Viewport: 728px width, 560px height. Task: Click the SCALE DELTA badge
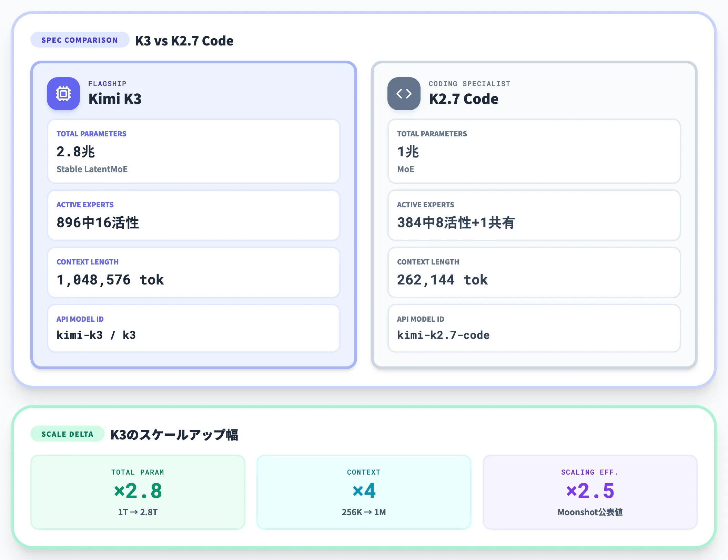68,434
